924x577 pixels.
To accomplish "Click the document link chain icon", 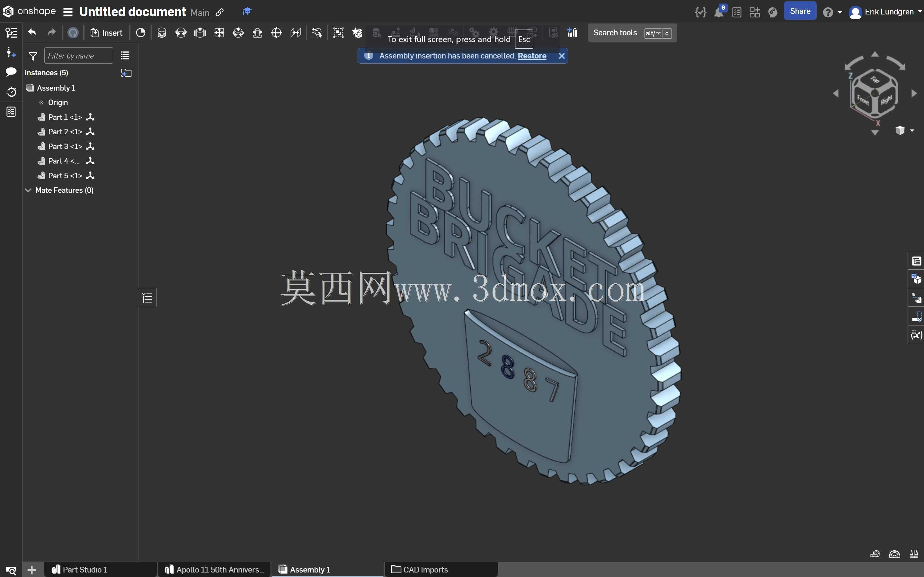I will [219, 12].
